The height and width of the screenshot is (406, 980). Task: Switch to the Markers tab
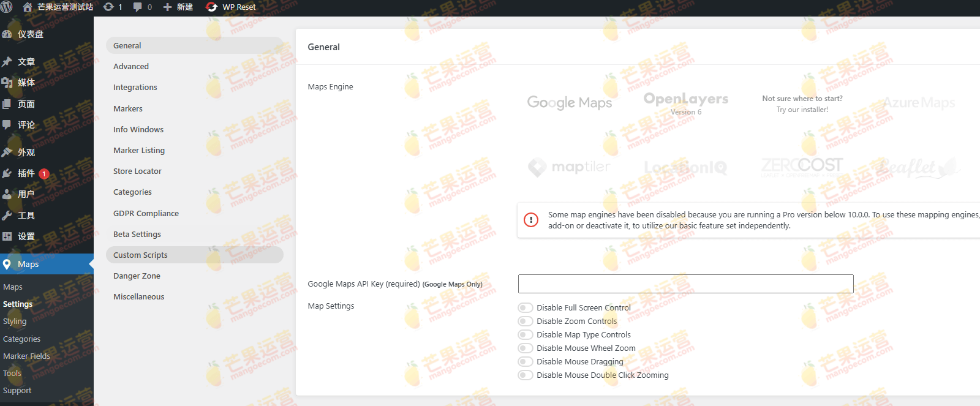click(195, 108)
